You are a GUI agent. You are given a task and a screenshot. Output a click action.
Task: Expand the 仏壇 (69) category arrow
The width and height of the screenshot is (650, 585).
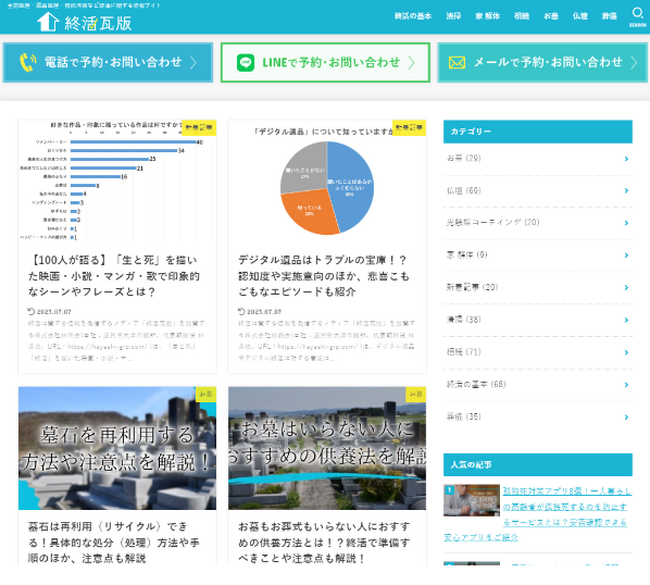pos(626,191)
